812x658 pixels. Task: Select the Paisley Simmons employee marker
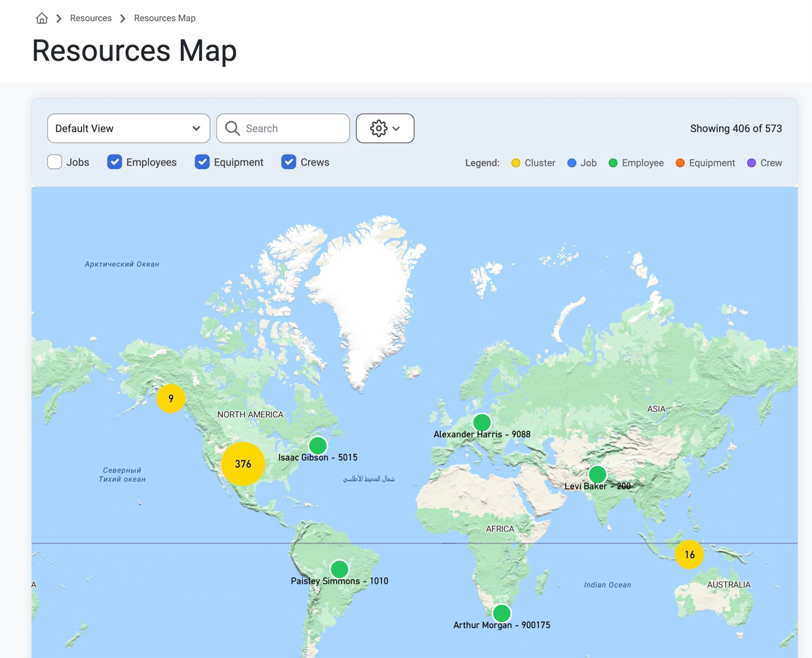point(339,569)
